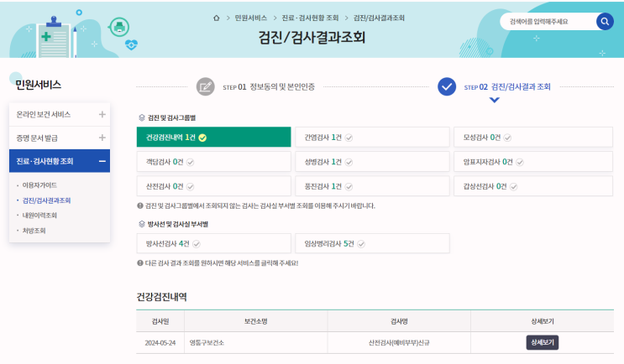
Task: Click the layers icon beside 검진 및 검사그룹별
Action: tap(142, 117)
